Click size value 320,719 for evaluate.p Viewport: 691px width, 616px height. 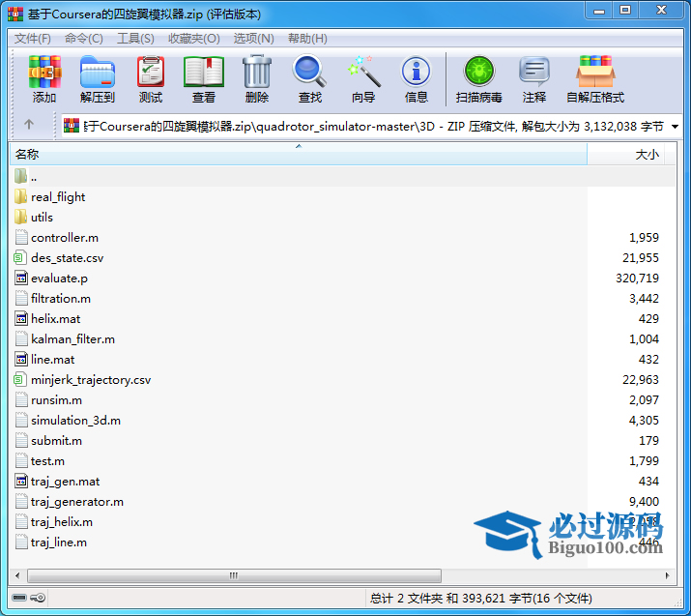(x=637, y=278)
